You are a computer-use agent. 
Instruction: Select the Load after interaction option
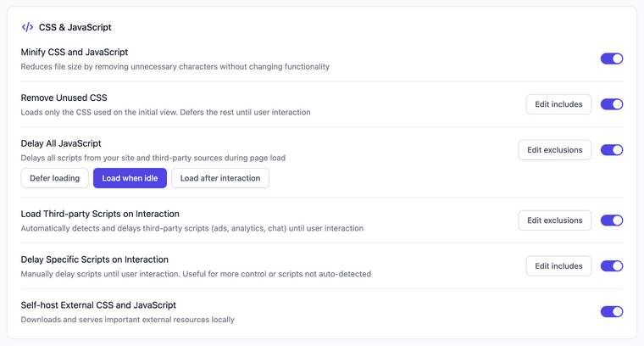click(x=220, y=178)
